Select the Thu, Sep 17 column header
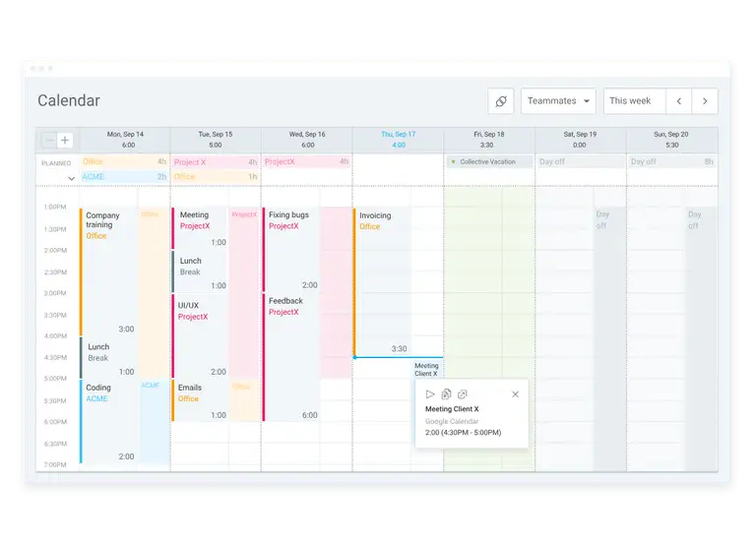 (x=398, y=139)
